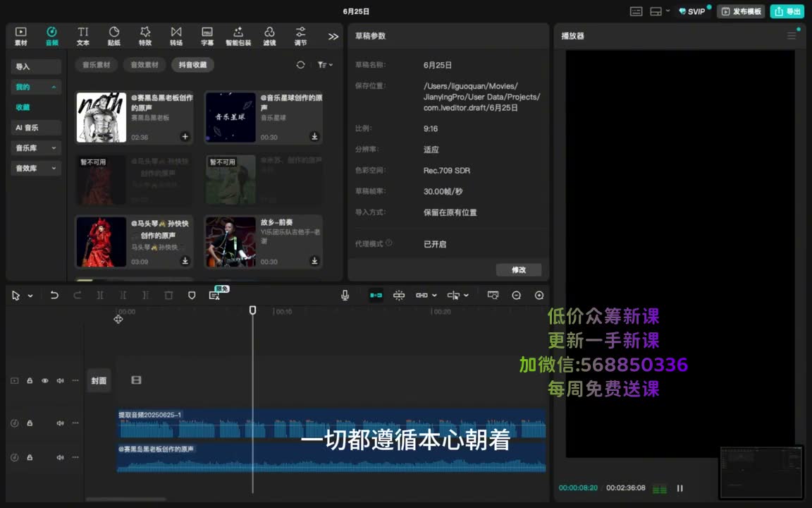Open the linkage options dropdown arrow

click(x=434, y=296)
